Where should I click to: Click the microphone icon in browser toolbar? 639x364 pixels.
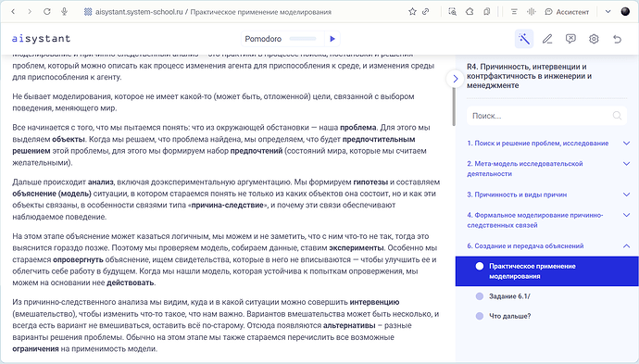(64, 12)
